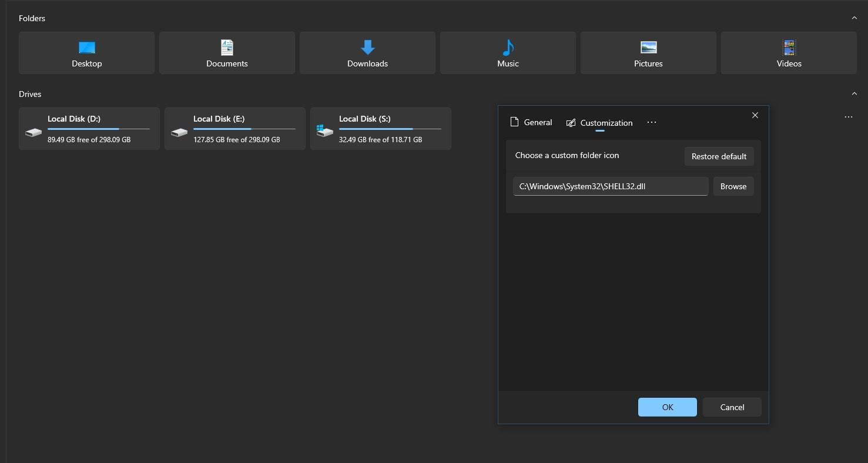Click the Restore default button

719,156
